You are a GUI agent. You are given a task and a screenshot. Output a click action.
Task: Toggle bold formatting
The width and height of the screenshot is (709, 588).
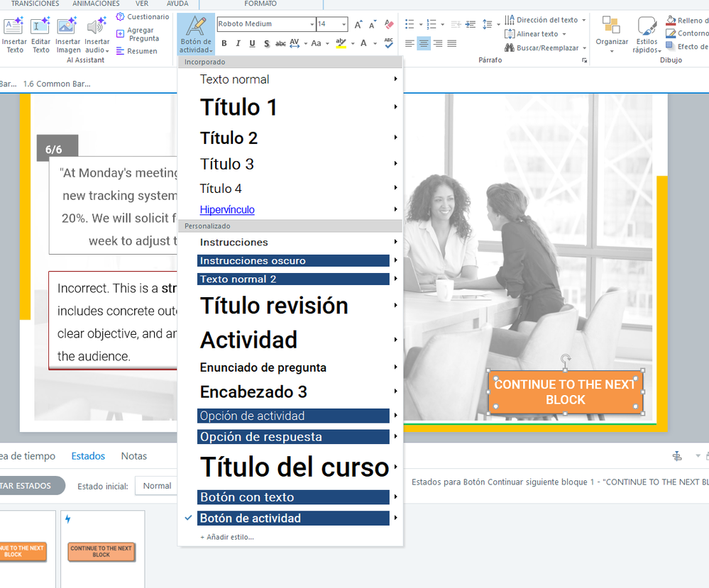[224, 44]
